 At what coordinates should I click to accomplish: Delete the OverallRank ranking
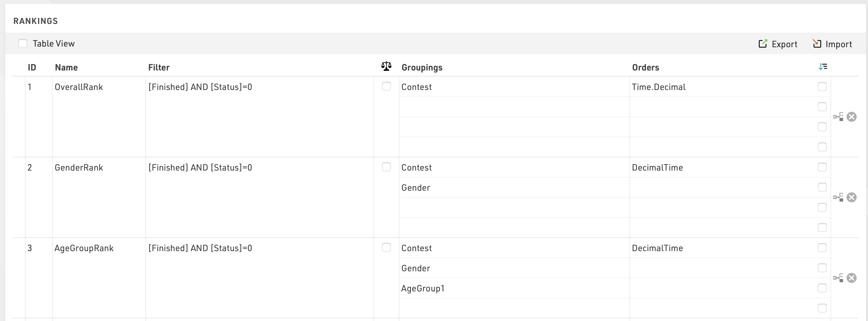(852, 117)
